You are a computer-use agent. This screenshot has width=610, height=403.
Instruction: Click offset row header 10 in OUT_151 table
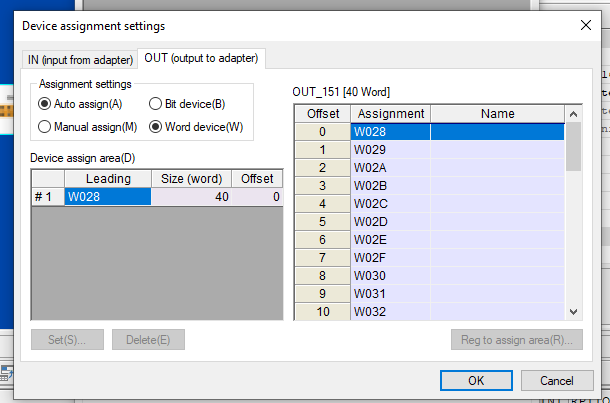click(x=323, y=312)
